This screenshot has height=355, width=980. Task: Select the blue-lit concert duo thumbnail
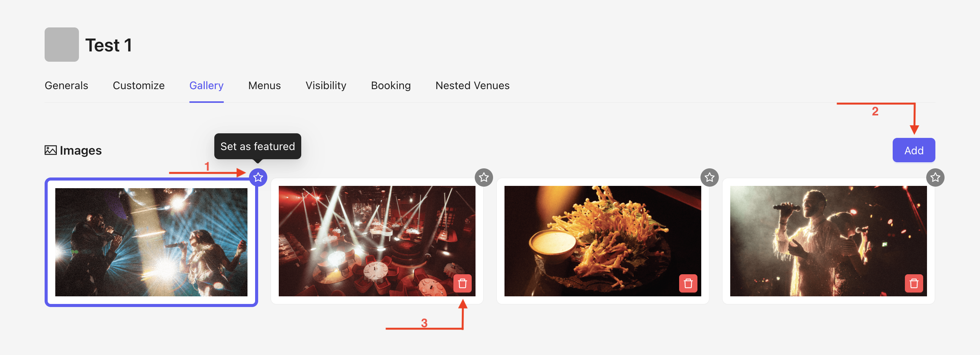coord(151,242)
